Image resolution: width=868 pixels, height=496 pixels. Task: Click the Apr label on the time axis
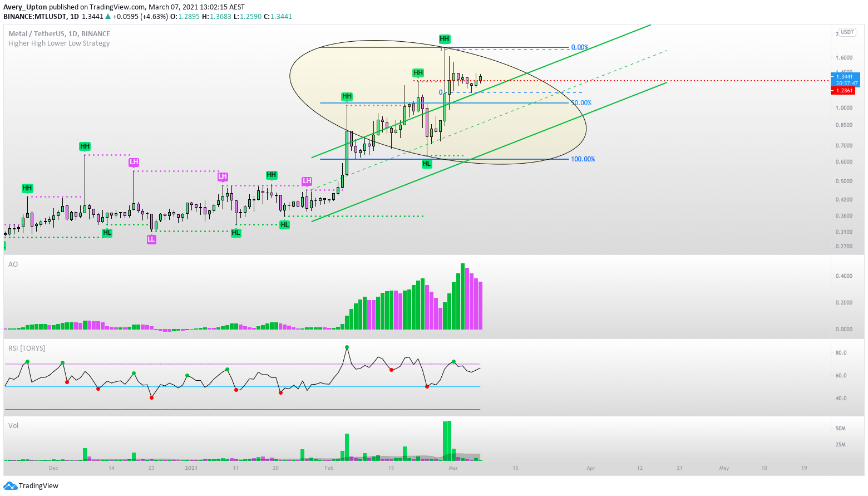(591, 468)
